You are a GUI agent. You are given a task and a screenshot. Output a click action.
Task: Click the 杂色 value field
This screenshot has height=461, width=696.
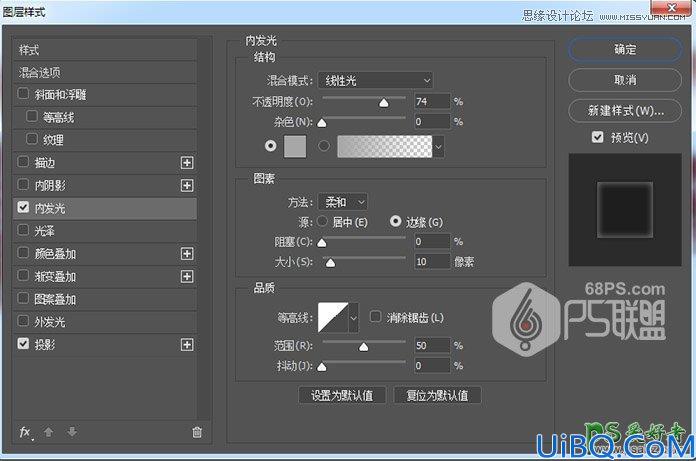click(432, 122)
